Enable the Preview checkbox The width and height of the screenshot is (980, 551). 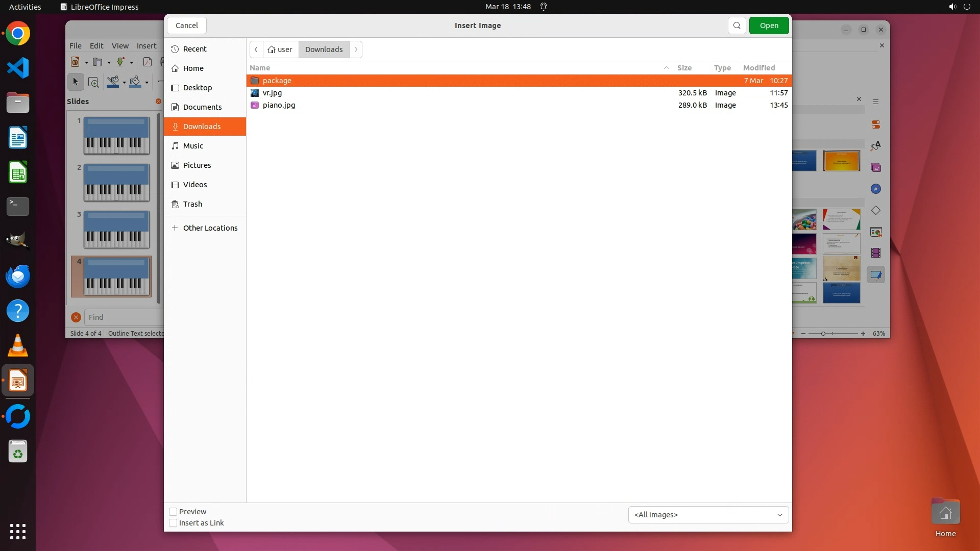pyautogui.click(x=173, y=512)
